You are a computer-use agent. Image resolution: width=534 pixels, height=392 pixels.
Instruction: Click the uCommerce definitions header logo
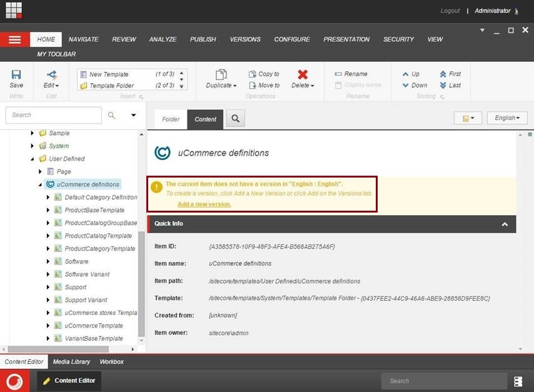click(x=163, y=153)
